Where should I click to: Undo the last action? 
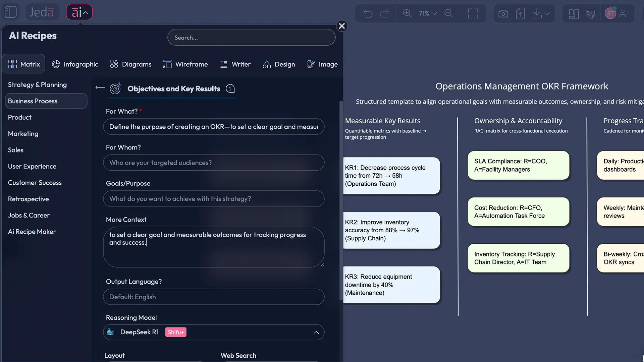click(368, 13)
